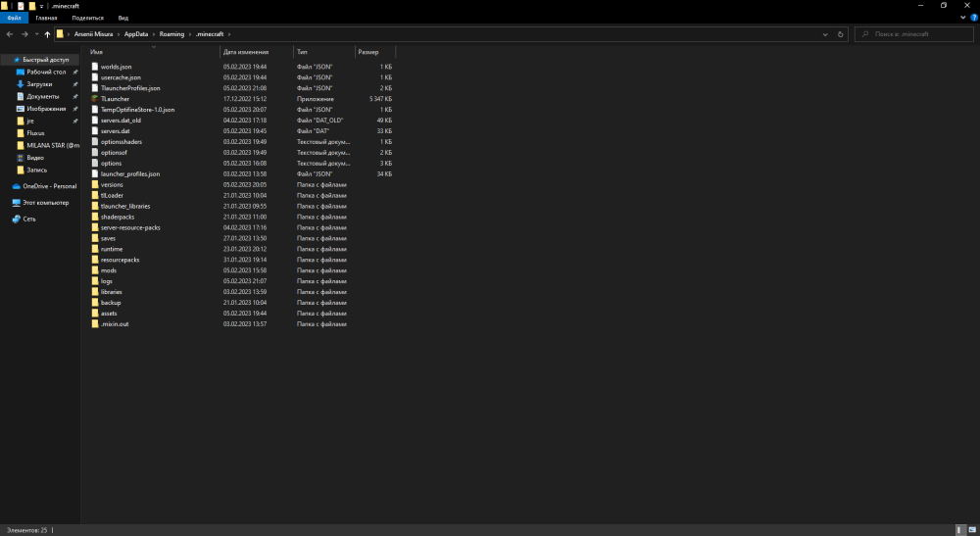
Task: Select the saves folder icon
Action: 95,239
